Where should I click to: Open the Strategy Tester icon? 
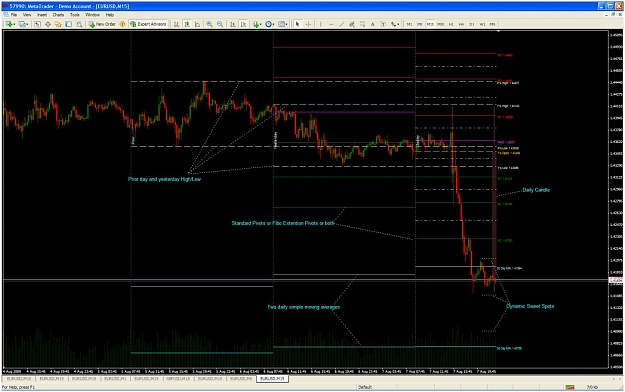click(x=79, y=24)
